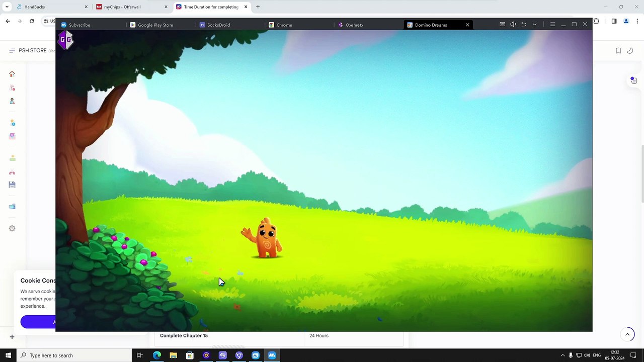Expand the emulator toolbar chevron dropdown
Image resolution: width=644 pixels, height=362 pixels.
pos(534,25)
